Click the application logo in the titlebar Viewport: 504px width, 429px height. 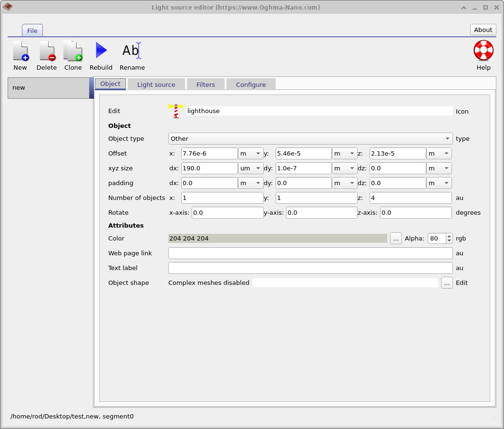[8, 7]
